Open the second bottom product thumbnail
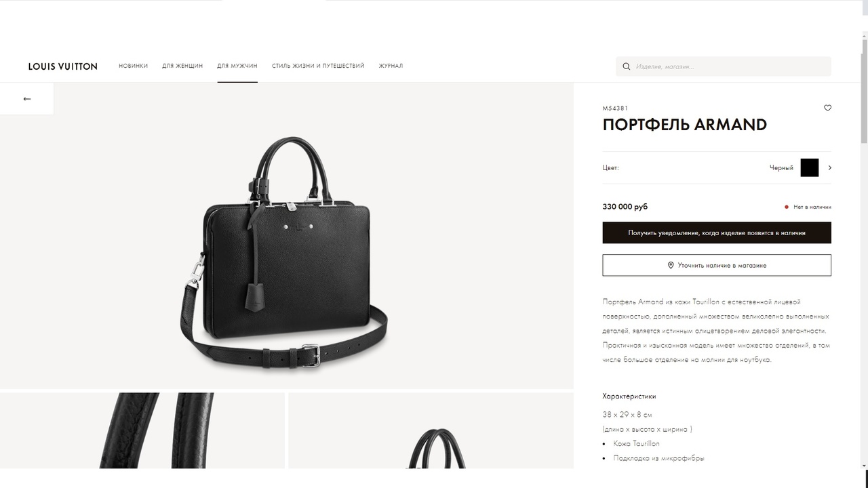Image resolution: width=868 pixels, height=488 pixels. (431, 430)
